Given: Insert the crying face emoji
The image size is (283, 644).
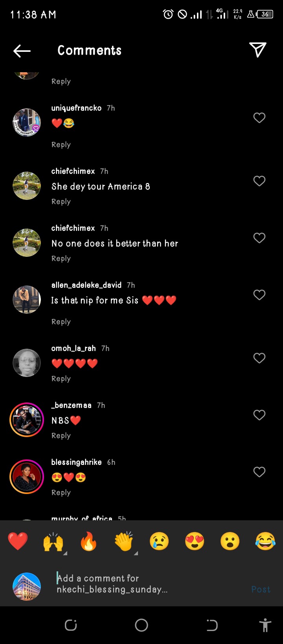Looking at the screenshot, I should 159,542.
